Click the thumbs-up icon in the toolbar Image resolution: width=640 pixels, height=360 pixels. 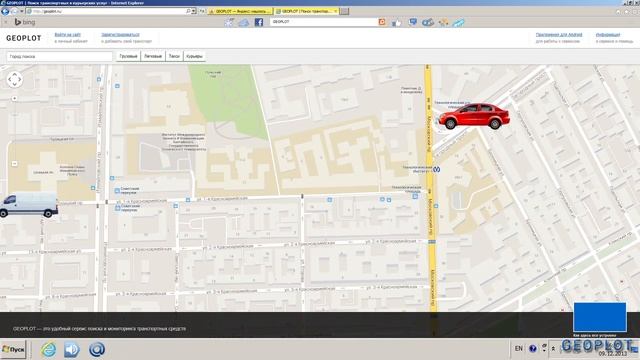pyautogui.click(x=396, y=22)
